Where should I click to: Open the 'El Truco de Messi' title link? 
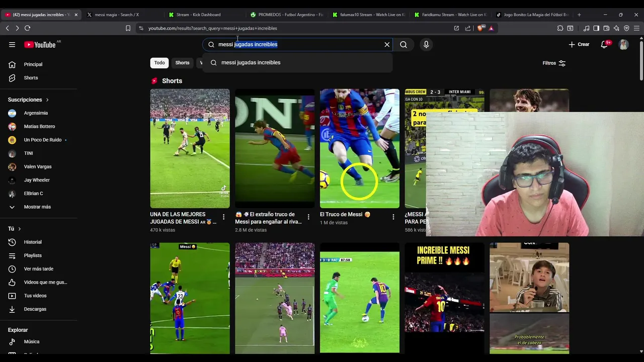(345, 214)
